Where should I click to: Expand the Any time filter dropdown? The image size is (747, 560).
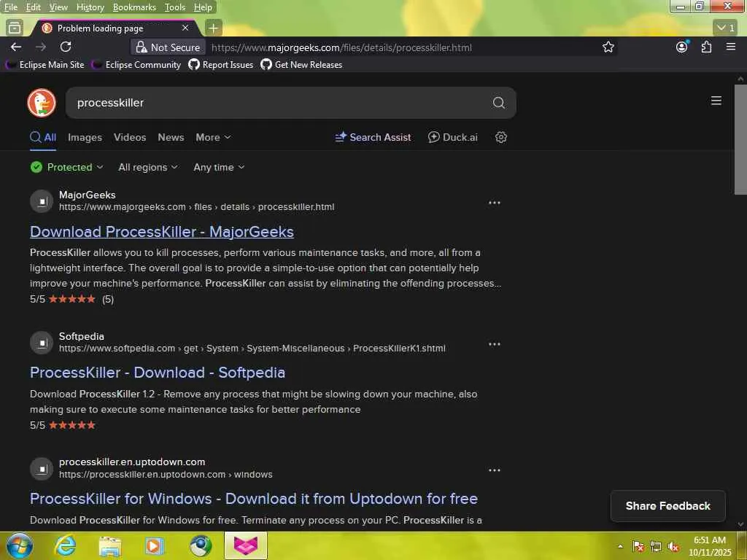219,167
